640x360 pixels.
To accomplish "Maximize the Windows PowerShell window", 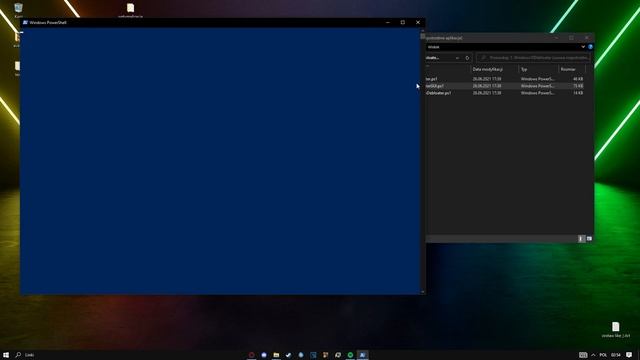I will coord(403,22).
